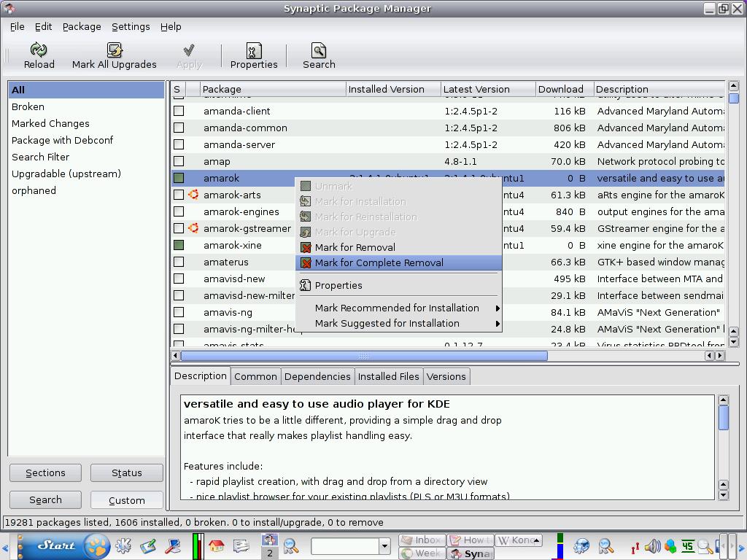Image resolution: width=747 pixels, height=560 pixels.
Task: Expand the taskbar window list arrow
Action: click(537, 540)
